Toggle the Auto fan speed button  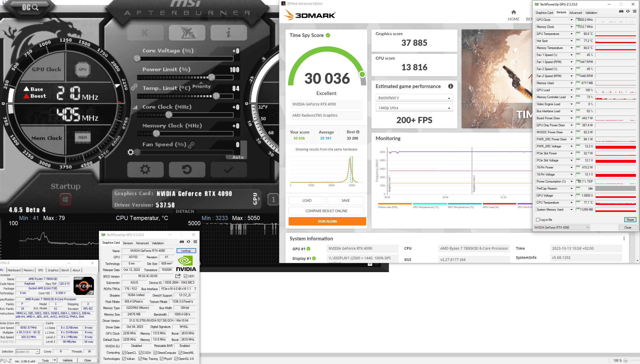[238, 157]
